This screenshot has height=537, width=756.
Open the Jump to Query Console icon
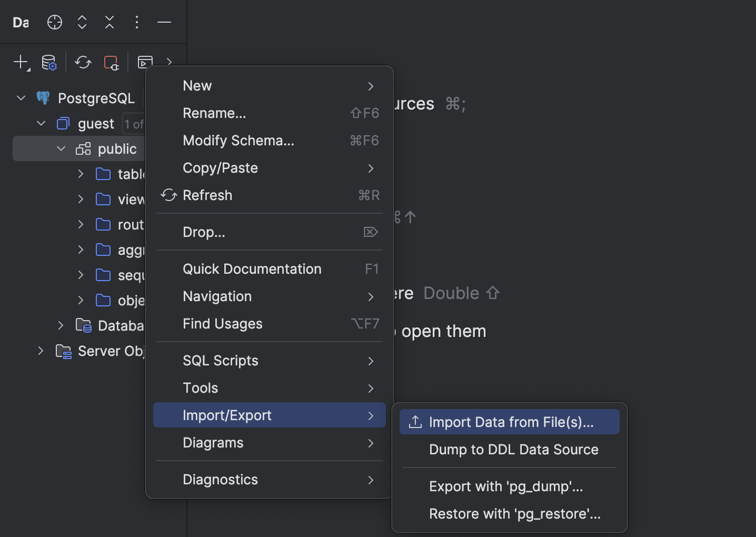[x=145, y=62]
